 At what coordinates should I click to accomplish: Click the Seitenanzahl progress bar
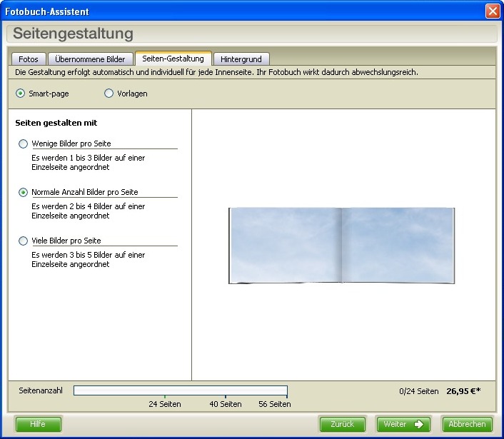click(x=181, y=390)
